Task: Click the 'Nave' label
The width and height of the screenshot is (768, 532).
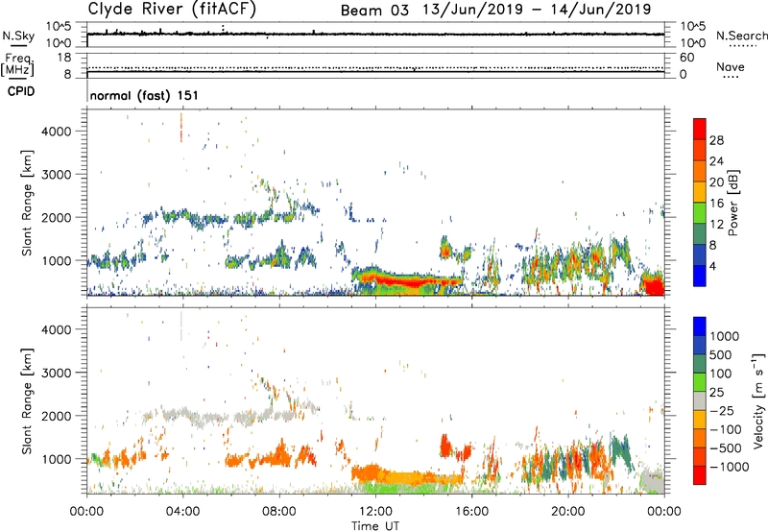Action: [730, 66]
